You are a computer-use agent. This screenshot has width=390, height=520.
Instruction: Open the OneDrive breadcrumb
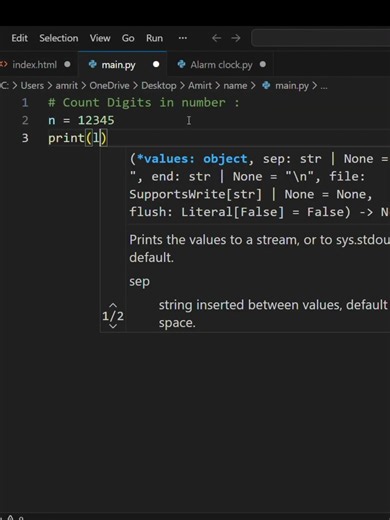(109, 86)
